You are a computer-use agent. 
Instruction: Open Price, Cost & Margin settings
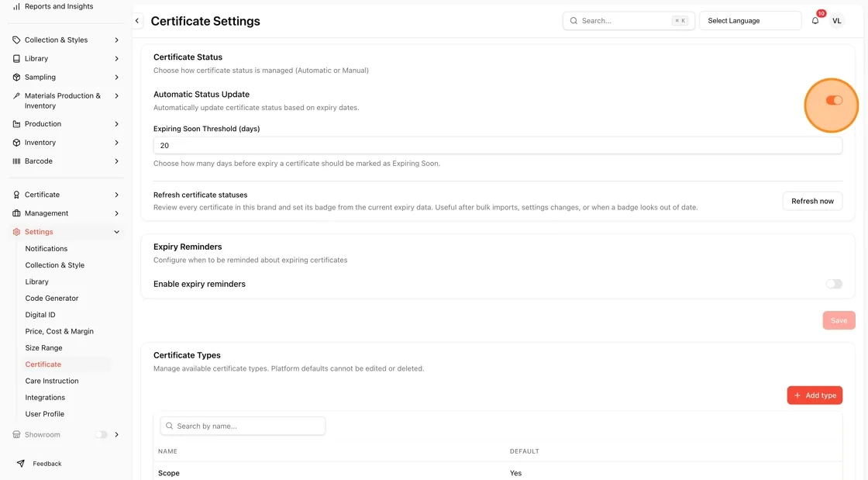click(x=59, y=332)
